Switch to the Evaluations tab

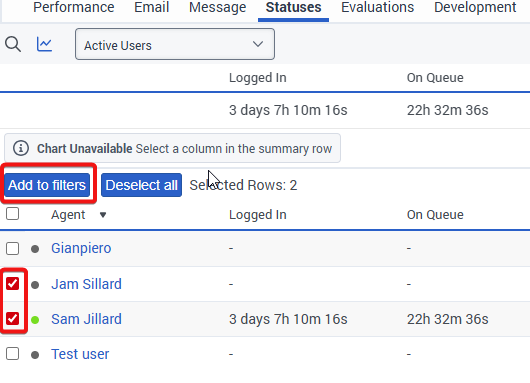click(x=377, y=7)
